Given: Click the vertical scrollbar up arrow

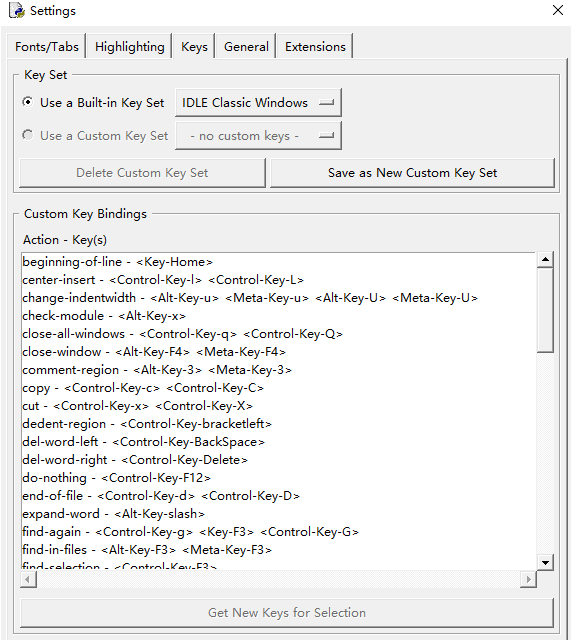Looking at the screenshot, I should [x=545, y=260].
